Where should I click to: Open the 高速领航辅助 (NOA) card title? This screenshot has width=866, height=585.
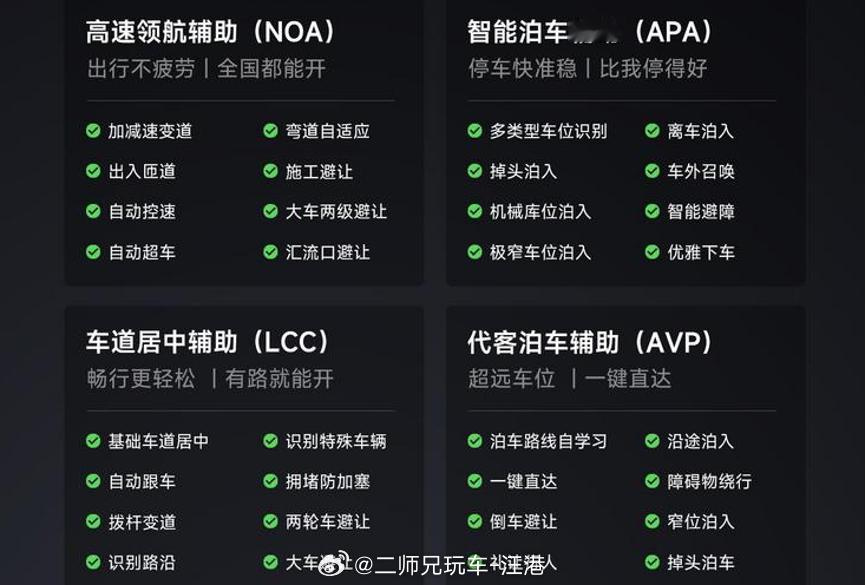click(x=210, y=32)
